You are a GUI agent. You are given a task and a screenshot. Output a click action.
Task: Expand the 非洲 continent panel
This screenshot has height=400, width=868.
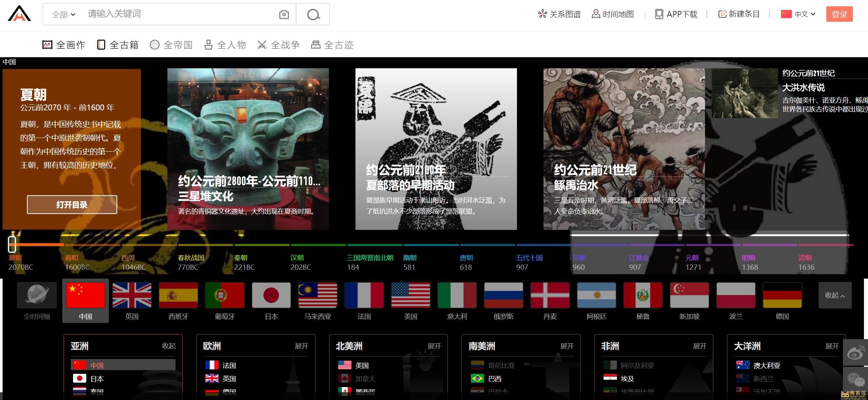(x=699, y=346)
